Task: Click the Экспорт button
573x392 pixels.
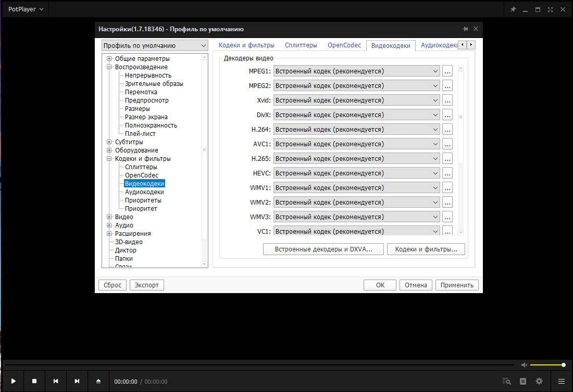Action: [146, 285]
